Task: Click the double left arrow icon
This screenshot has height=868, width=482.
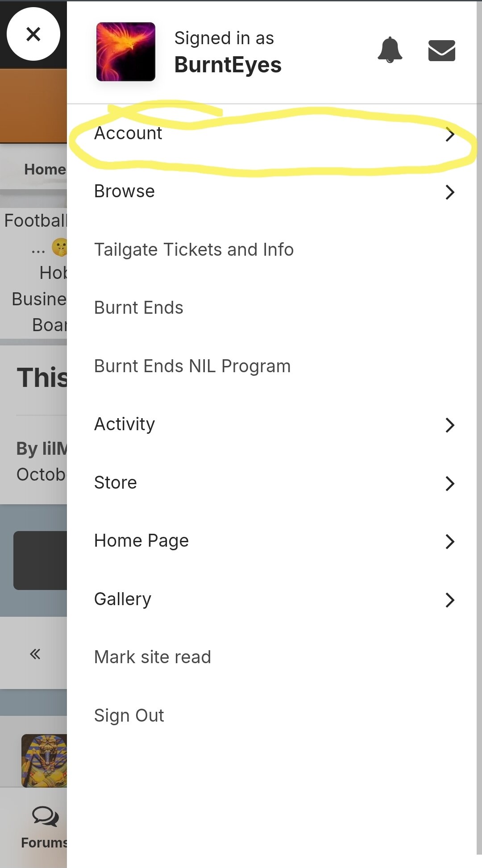Action: [x=35, y=654]
